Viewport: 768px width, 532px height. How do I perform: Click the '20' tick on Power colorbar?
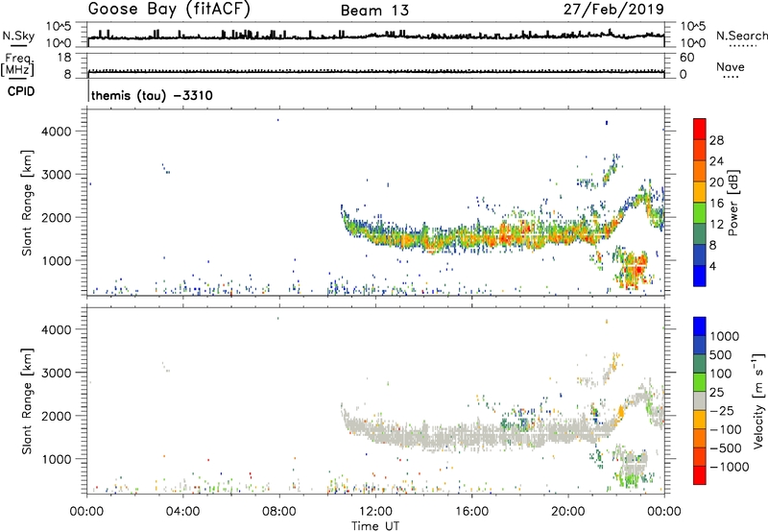[x=716, y=182]
